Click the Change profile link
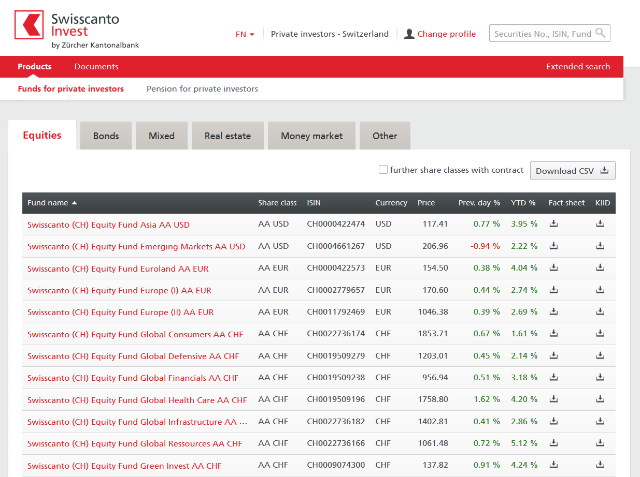The width and height of the screenshot is (640, 477). point(446,34)
